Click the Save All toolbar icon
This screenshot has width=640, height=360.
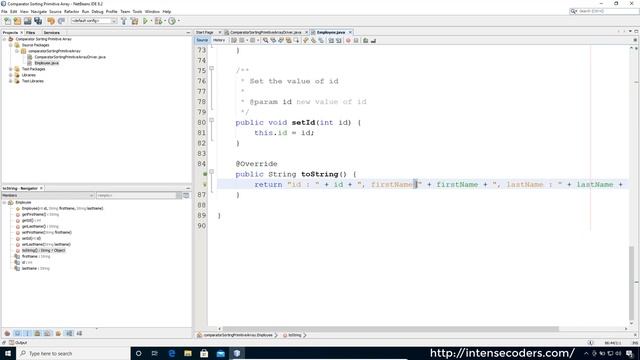click(38, 21)
